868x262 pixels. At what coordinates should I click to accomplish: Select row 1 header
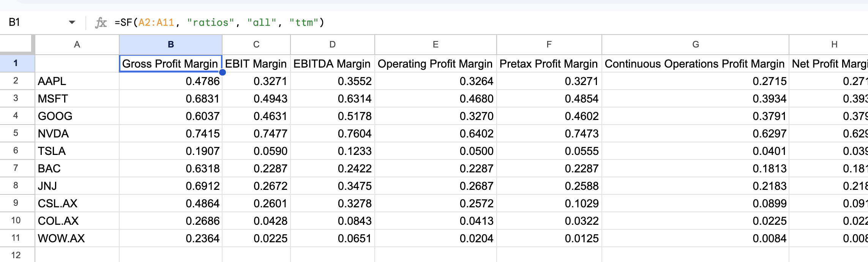[16, 63]
